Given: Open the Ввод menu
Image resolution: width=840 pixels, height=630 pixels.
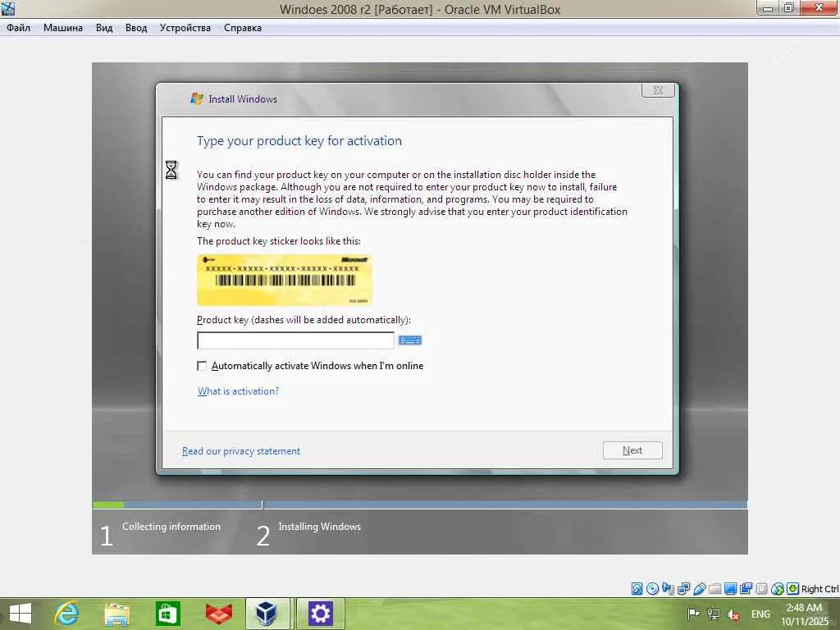Looking at the screenshot, I should point(136,28).
